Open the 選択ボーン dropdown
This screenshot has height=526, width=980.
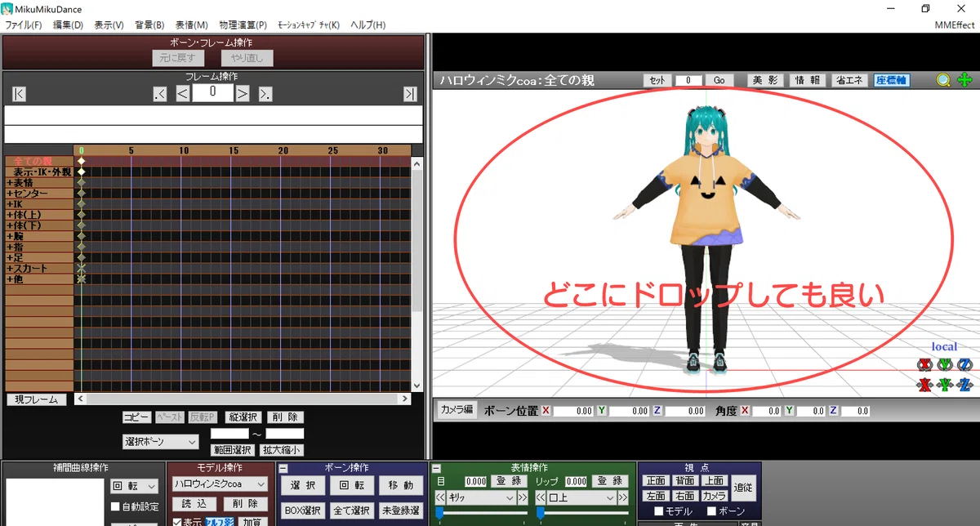point(160,441)
